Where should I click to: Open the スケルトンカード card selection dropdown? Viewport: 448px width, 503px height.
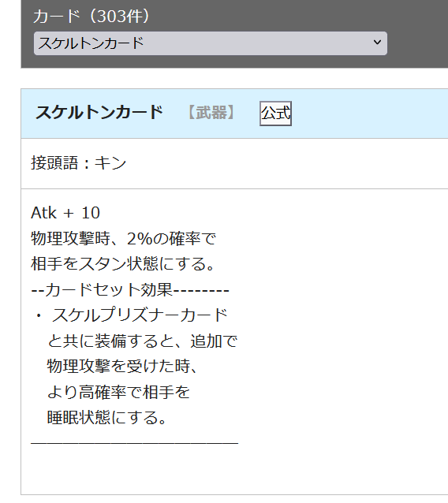pos(211,43)
